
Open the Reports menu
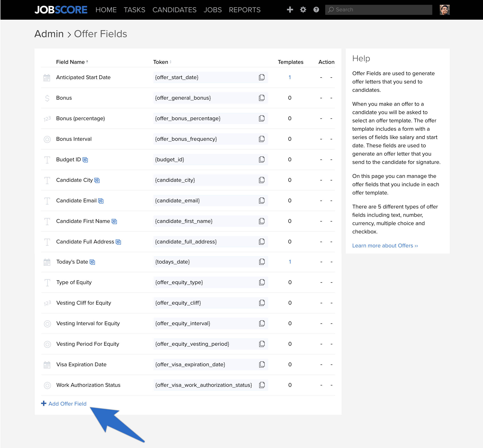coord(245,10)
